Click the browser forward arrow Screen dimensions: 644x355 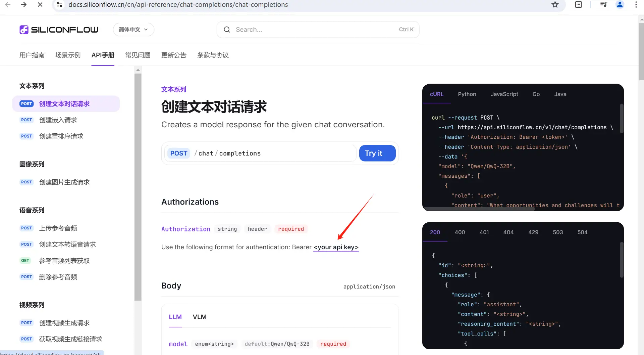(x=24, y=5)
